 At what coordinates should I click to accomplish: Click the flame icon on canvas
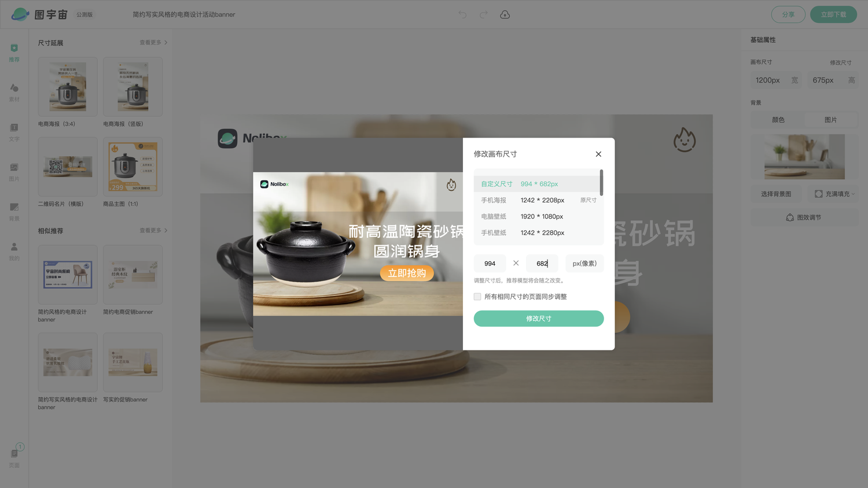(685, 140)
